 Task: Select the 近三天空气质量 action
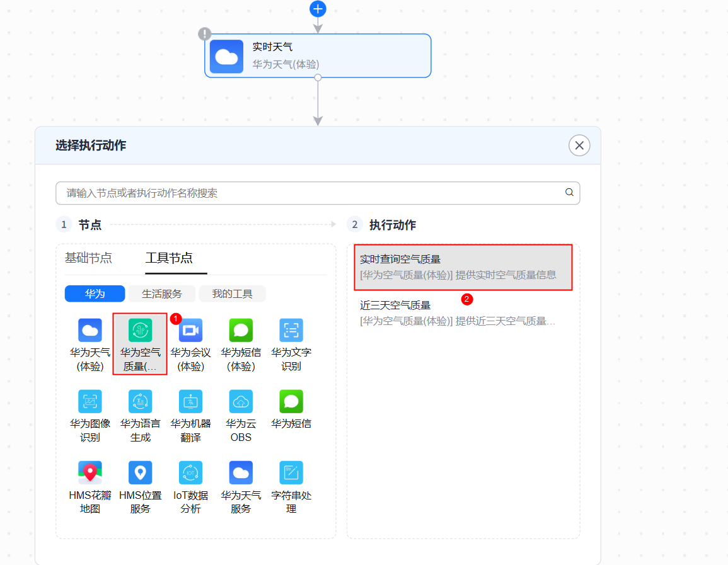(x=463, y=312)
